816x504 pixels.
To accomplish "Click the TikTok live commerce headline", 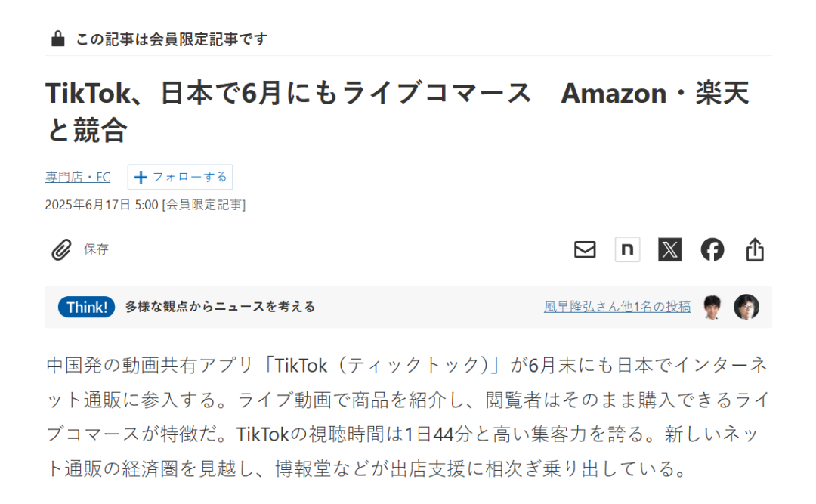I will click(x=397, y=111).
